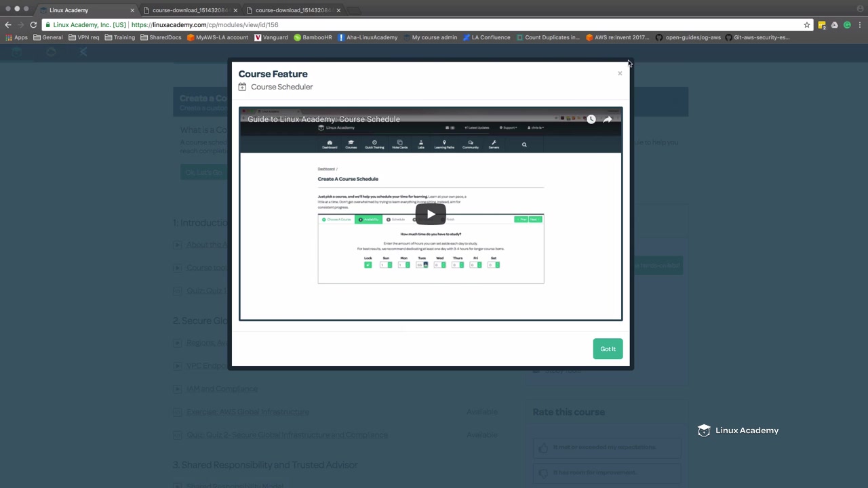Image resolution: width=868 pixels, height=488 pixels.
Task: Open the Apps bookmarks shortcut
Action: click(16, 37)
